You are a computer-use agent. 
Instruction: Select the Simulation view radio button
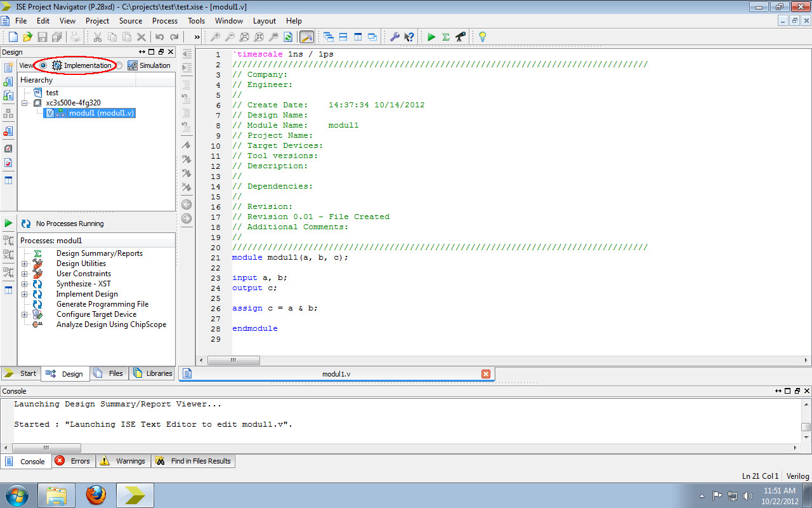(119, 65)
